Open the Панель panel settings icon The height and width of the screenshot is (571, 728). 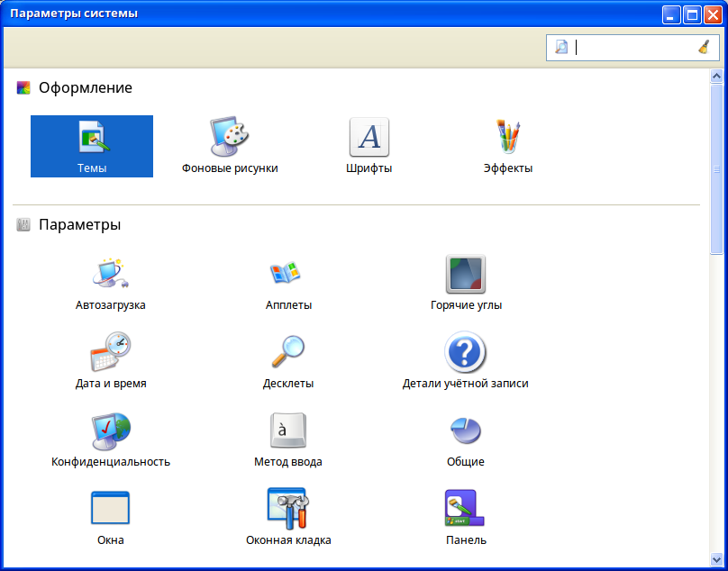click(466, 518)
